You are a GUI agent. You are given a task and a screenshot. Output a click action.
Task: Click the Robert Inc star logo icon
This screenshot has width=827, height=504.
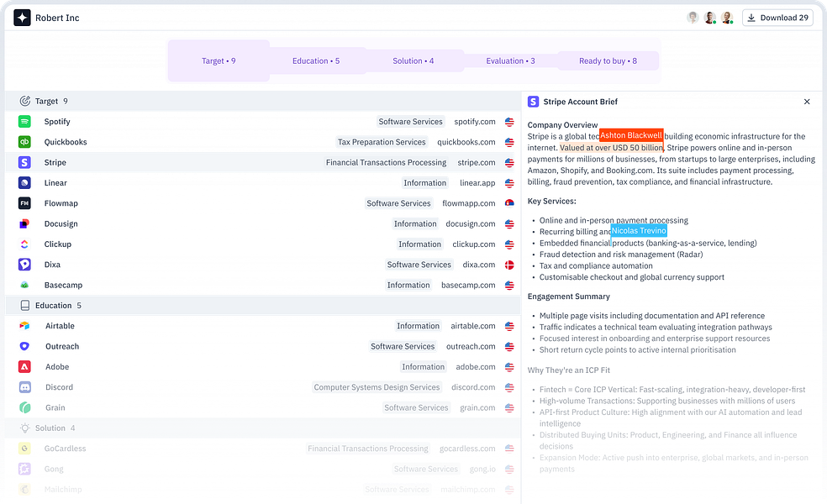pos(22,18)
